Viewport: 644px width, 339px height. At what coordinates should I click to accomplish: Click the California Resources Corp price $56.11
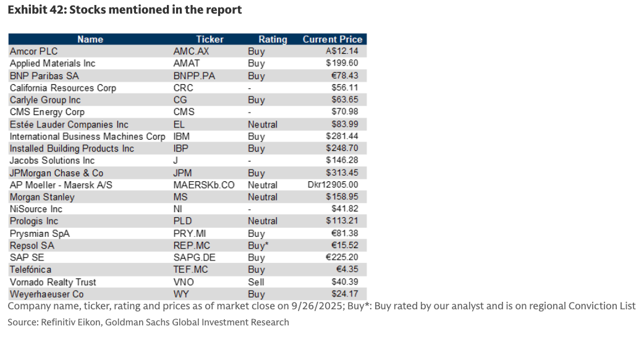click(345, 88)
